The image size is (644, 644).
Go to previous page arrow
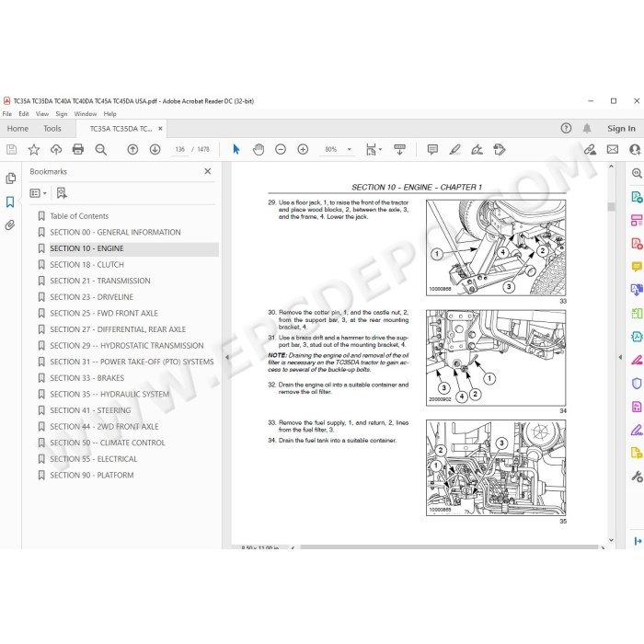pyautogui.click(x=132, y=149)
